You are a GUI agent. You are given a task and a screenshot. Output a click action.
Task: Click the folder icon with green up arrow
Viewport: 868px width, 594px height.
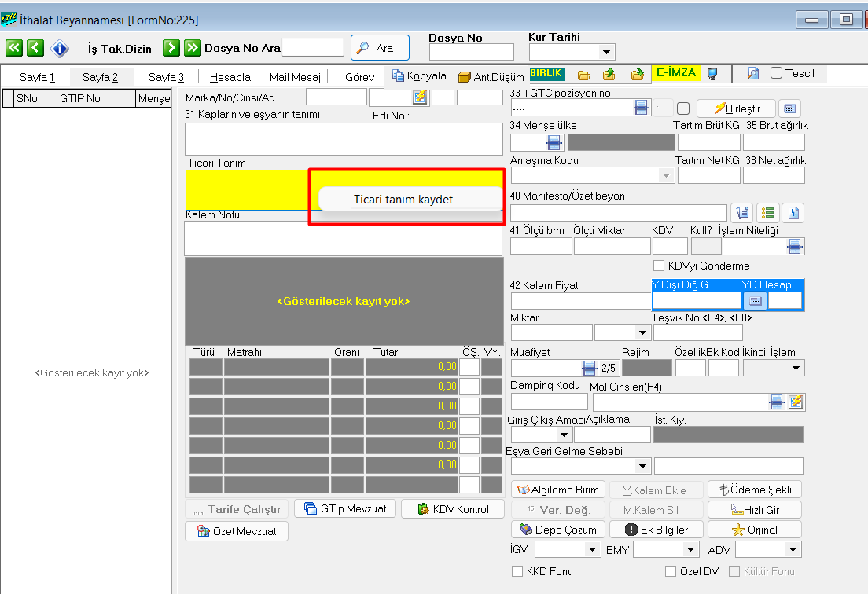[x=609, y=74]
